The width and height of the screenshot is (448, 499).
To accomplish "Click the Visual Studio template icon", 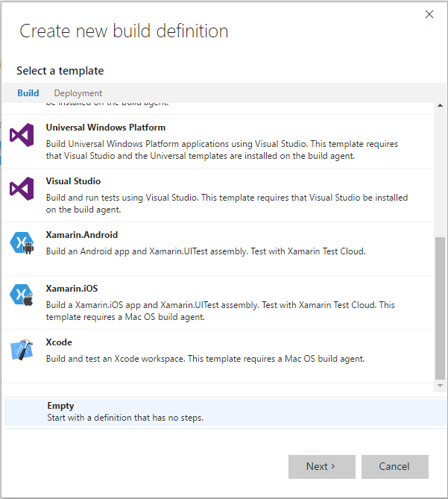I will [22, 189].
